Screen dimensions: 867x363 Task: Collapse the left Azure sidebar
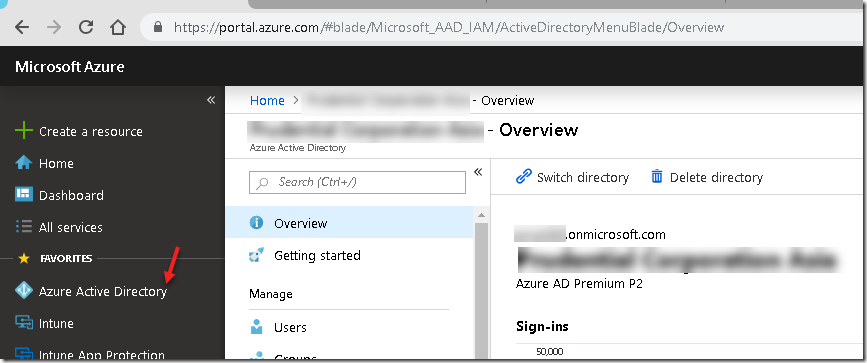211,100
